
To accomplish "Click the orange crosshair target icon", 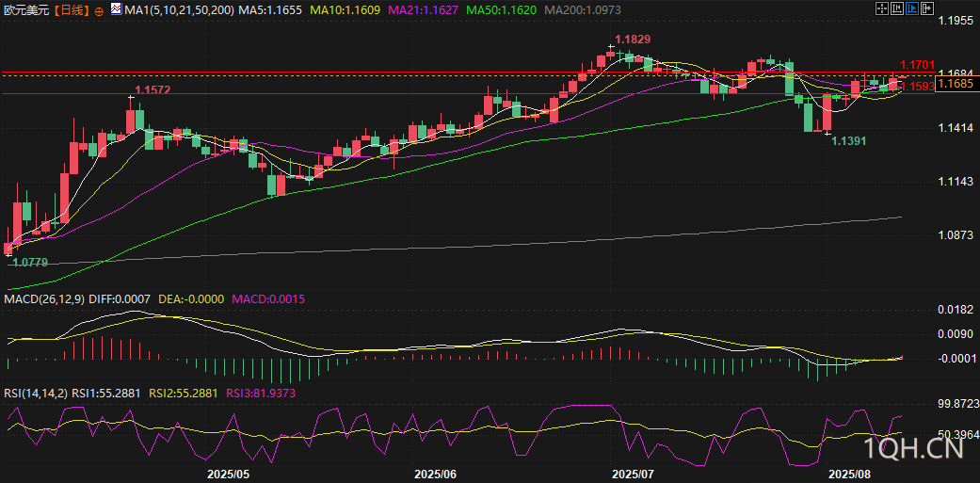I will coord(100,10).
